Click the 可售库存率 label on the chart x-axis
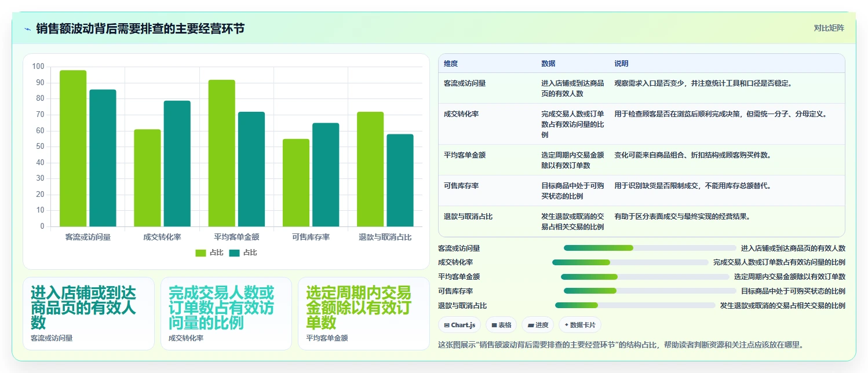Viewport: 868px width, 373px height. coord(311,237)
